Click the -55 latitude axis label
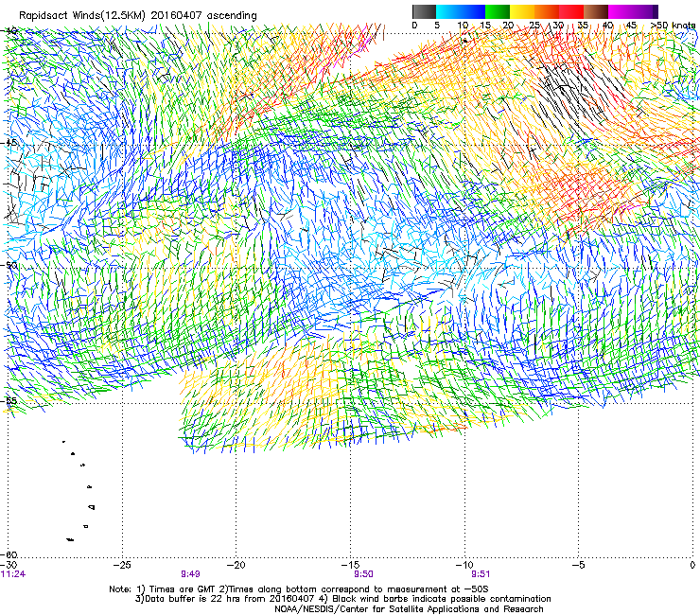This screenshot has width=700, height=615. coord(9,400)
